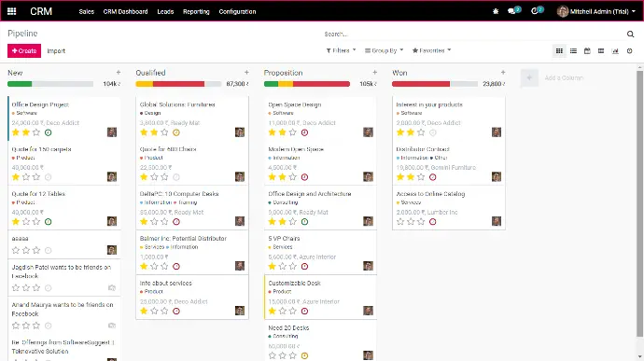This screenshot has width=644, height=361.
Task: Set first star on Access to Online Catalog
Action: [400, 222]
